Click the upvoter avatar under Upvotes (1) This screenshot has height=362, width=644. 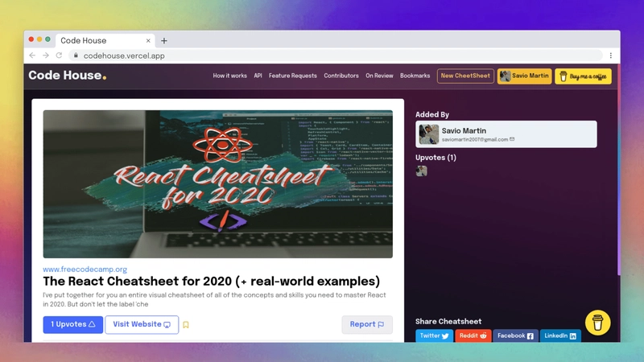click(x=421, y=171)
